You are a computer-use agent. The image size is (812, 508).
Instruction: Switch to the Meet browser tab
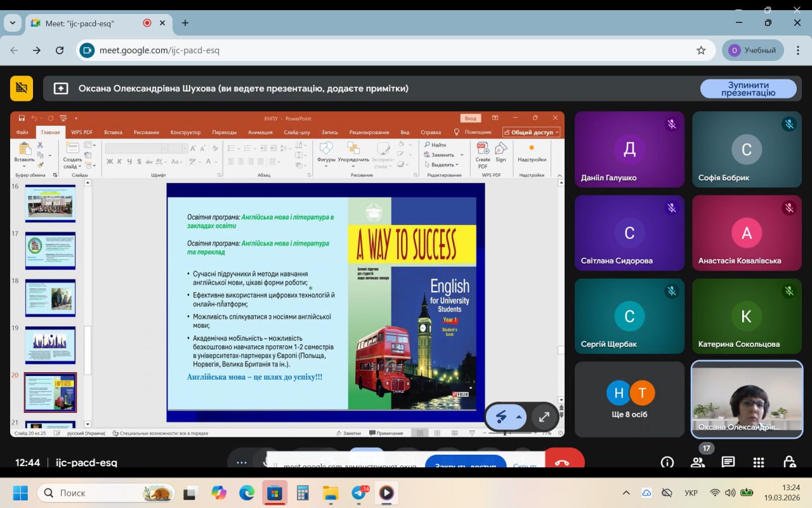pyautogui.click(x=95, y=23)
